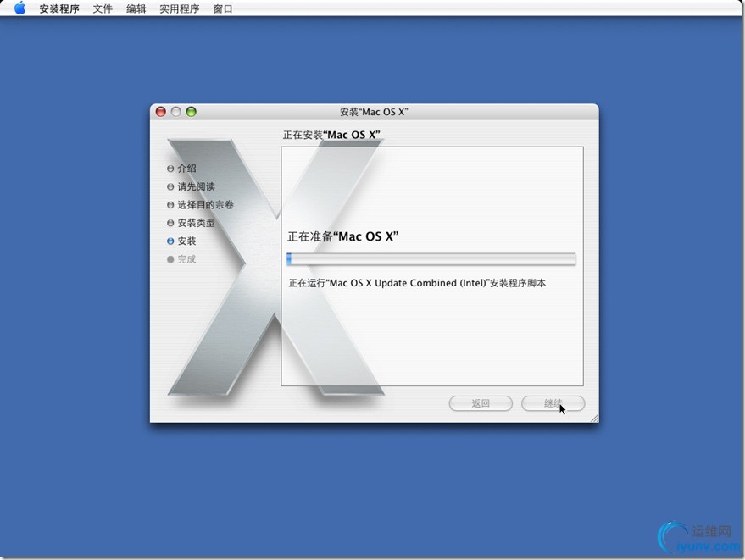The height and width of the screenshot is (560, 745).
Task: Select the 请先阅读 step in sidebar
Action: 197,186
